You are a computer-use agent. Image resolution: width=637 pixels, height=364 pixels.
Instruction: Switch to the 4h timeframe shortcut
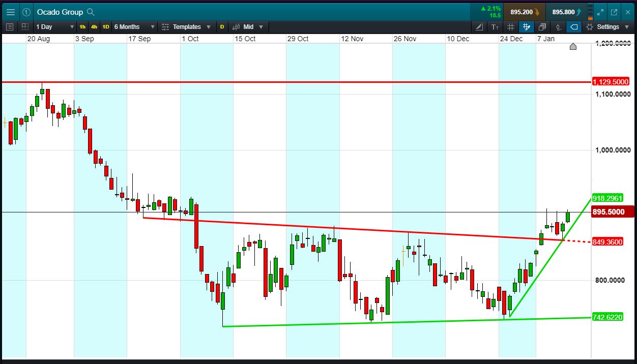coord(94,26)
